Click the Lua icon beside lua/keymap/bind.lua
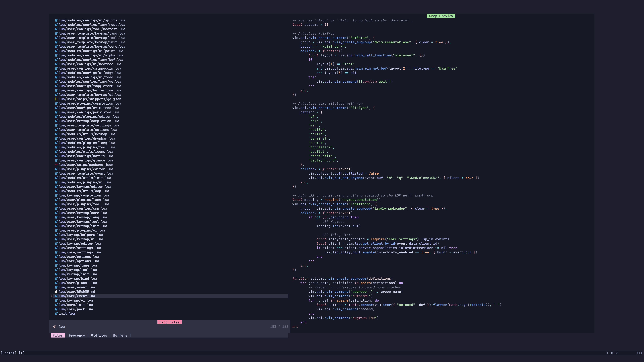This screenshot has width=644, height=362. click(56, 279)
